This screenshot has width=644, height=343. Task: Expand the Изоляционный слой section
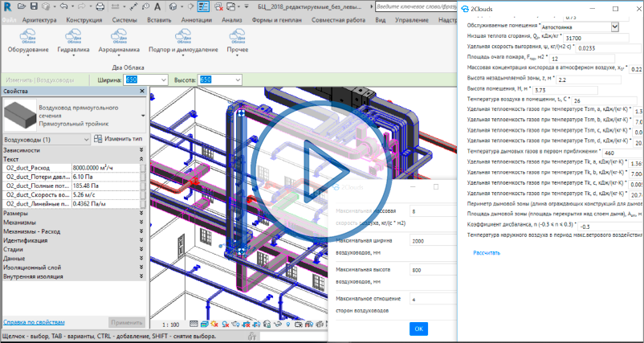pyautogui.click(x=141, y=267)
